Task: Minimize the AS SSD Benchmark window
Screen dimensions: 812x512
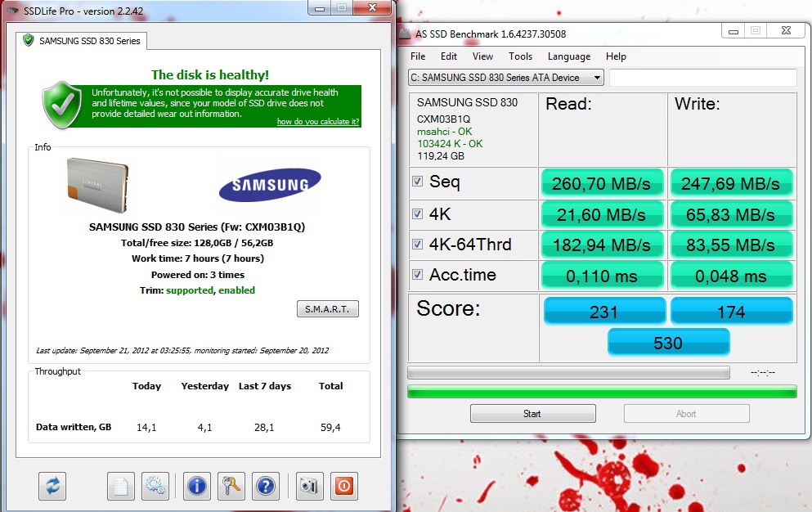Action: coord(733,30)
